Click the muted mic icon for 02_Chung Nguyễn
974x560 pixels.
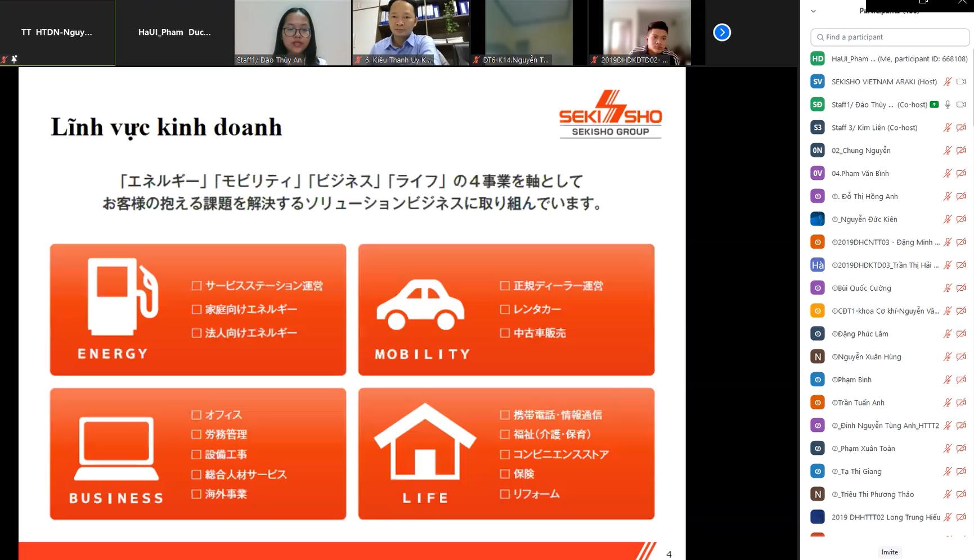pos(948,151)
